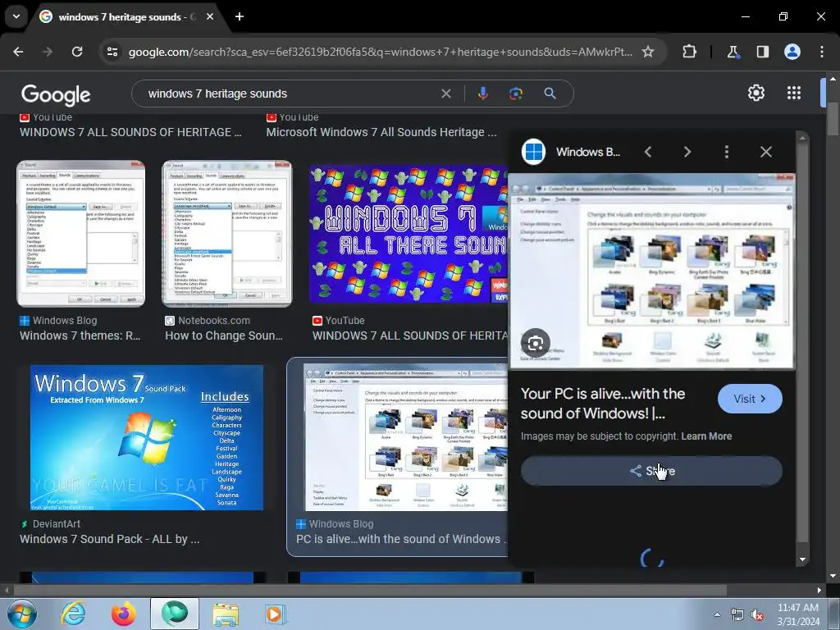The width and height of the screenshot is (840, 630).
Task: Open Google quick settings gear
Action: 756,94
